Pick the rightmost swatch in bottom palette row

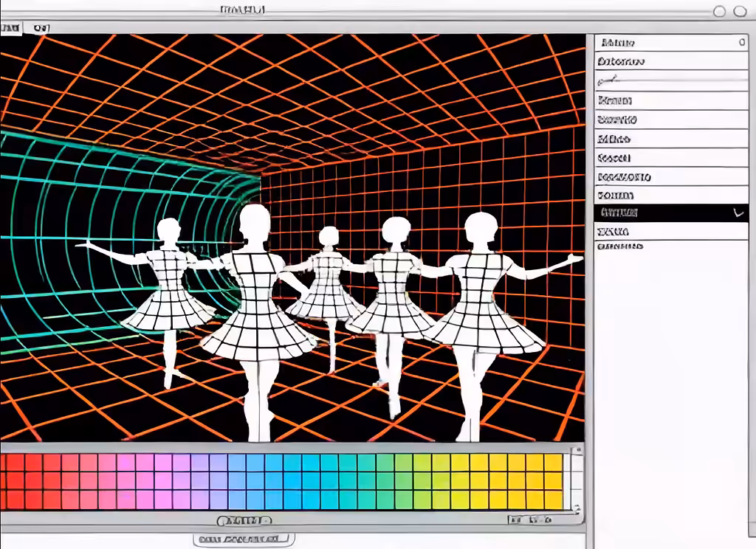tap(554, 500)
